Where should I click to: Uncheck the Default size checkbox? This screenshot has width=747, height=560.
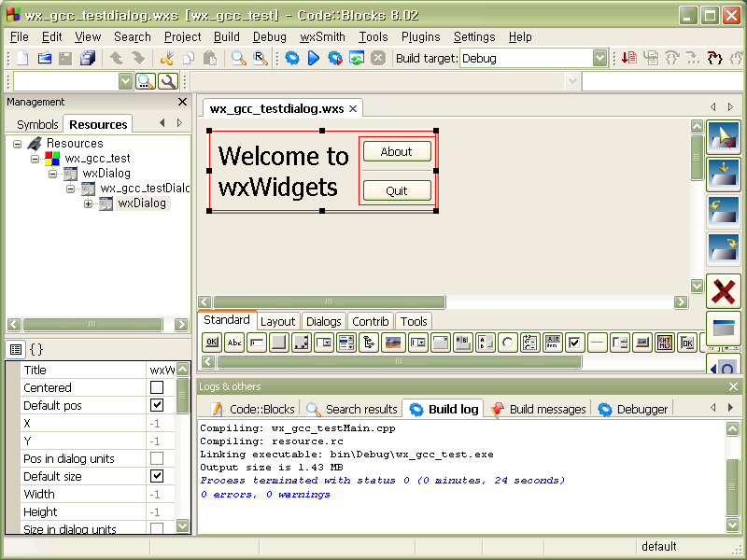tap(157, 476)
